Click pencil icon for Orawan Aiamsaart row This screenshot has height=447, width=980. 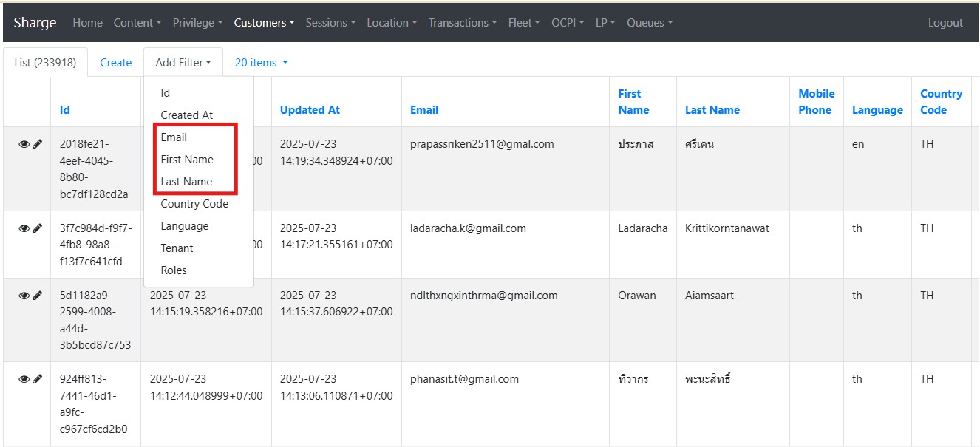coord(38,296)
